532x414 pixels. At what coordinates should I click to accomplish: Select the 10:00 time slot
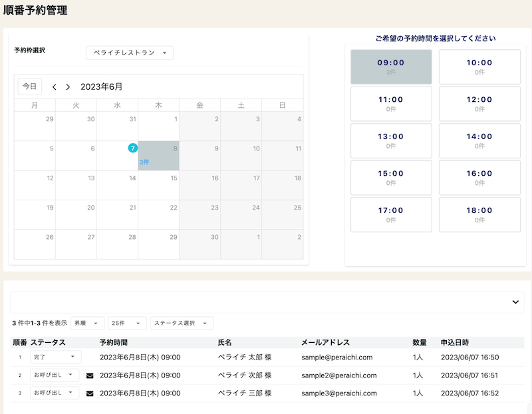[479, 67]
